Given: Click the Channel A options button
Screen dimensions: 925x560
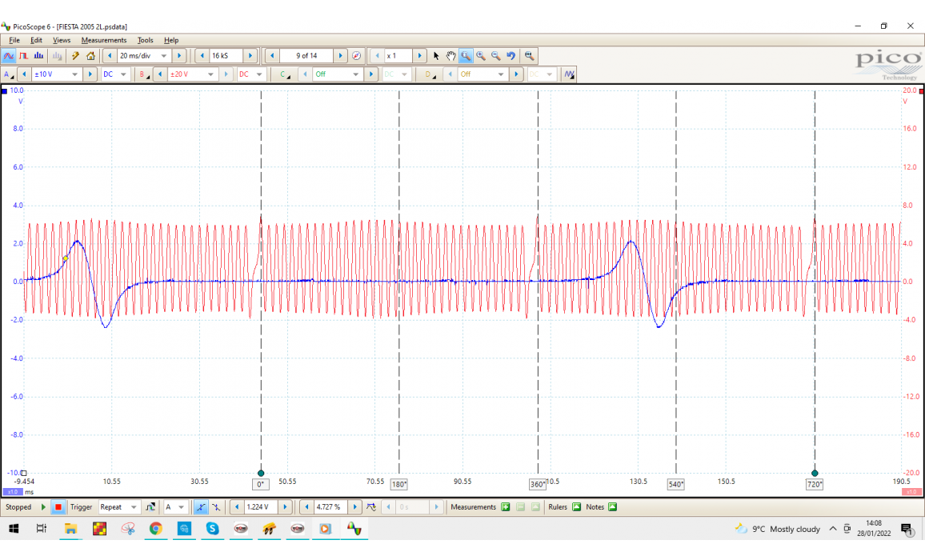Looking at the screenshot, I should pos(8,74).
